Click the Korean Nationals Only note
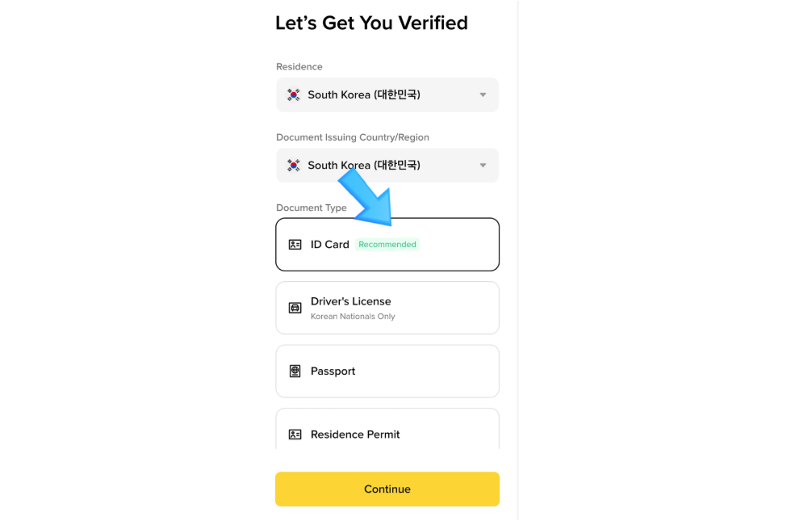 pyautogui.click(x=353, y=317)
